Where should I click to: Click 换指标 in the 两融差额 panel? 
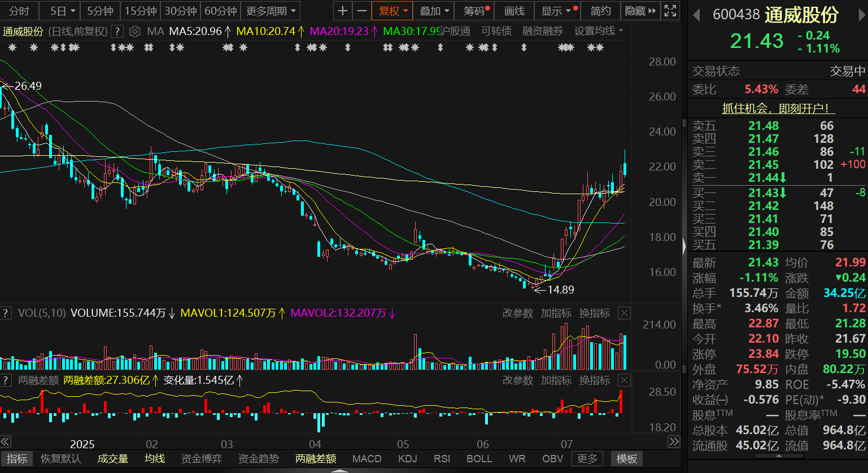coord(595,380)
